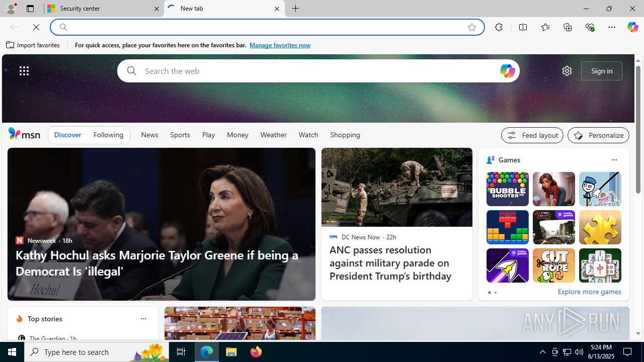
Task: Click the Import favorites button
Action: (33, 45)
